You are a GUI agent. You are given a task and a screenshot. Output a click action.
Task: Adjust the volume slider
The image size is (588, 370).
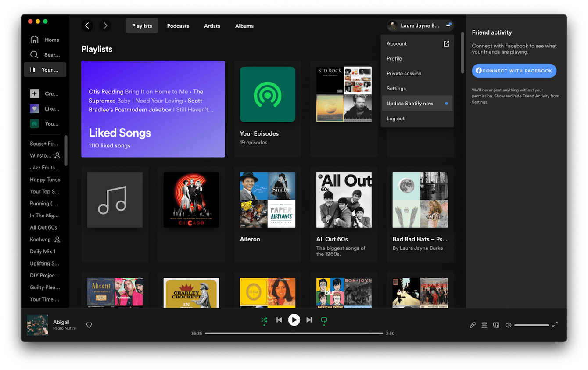[531, 325]
